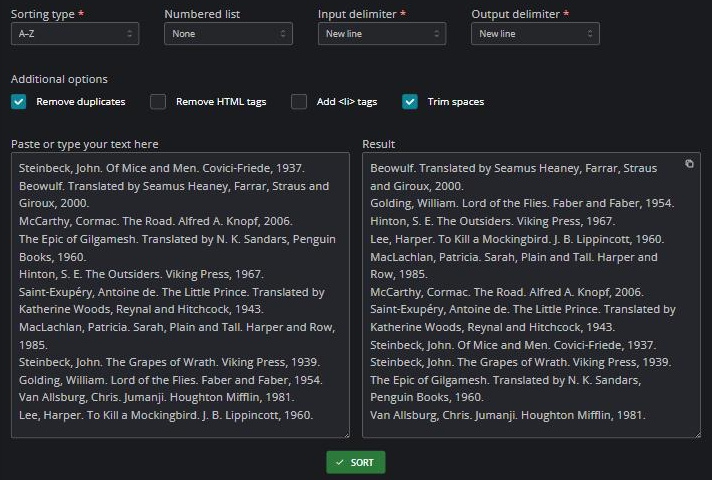Click the input line 'McCarthy, Cormac. The Road'
The image size is (712, 480).
pyautogui.click(x=155, y=221)
